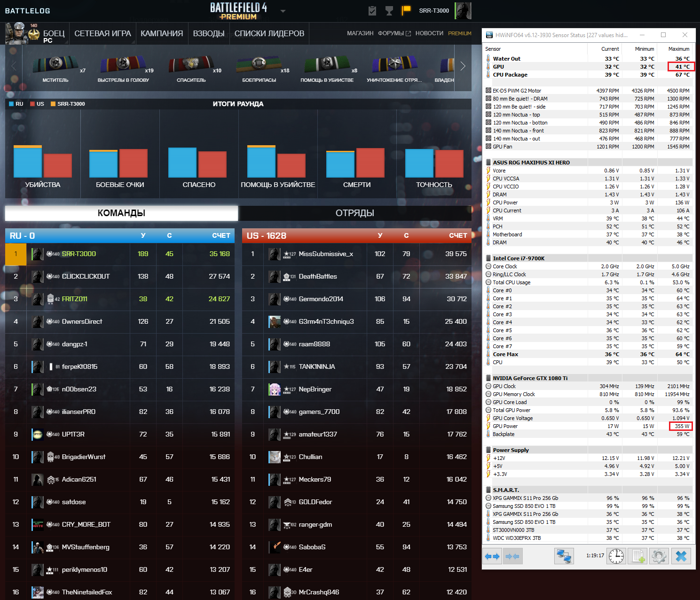Select the NVIDIA GeForce GTX 1080 Ti header

point(589,378)
